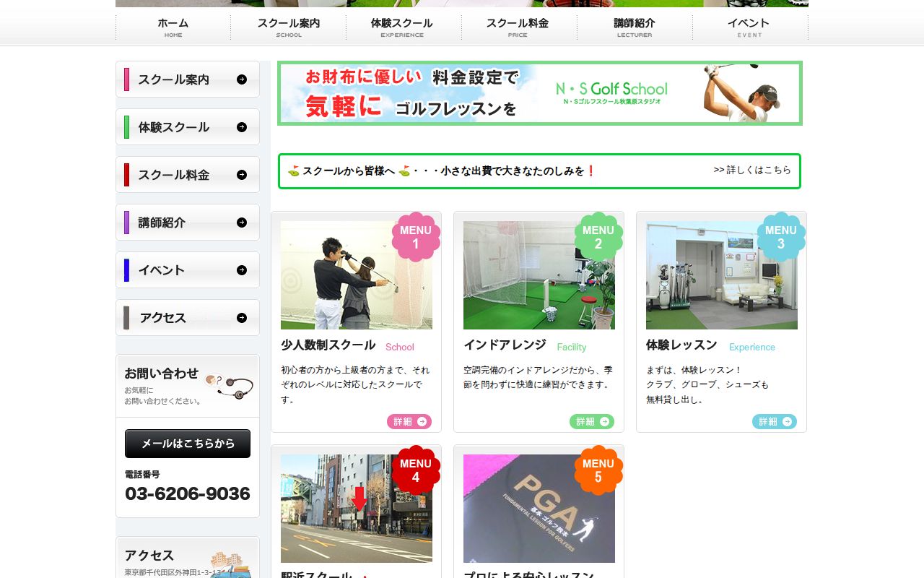Click the green 詳細 button for インドアレンジ
Viewport: 924px width, 578px height.
tap(592, 421)
